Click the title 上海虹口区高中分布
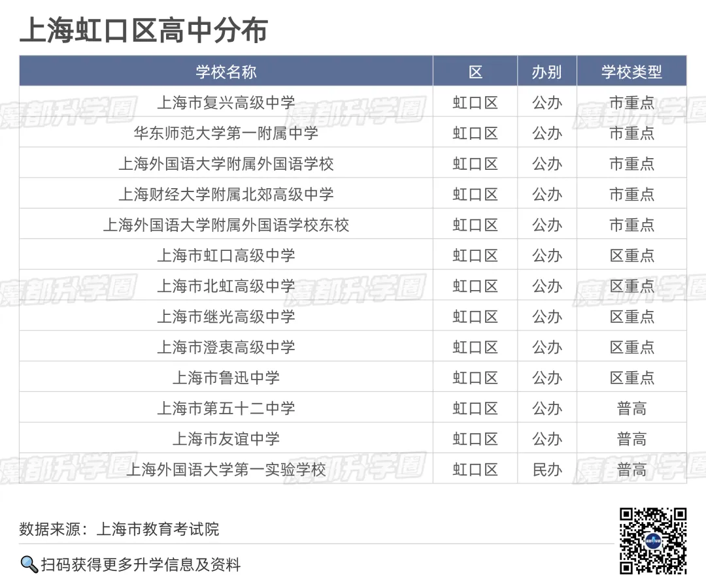 click(144, 31)
